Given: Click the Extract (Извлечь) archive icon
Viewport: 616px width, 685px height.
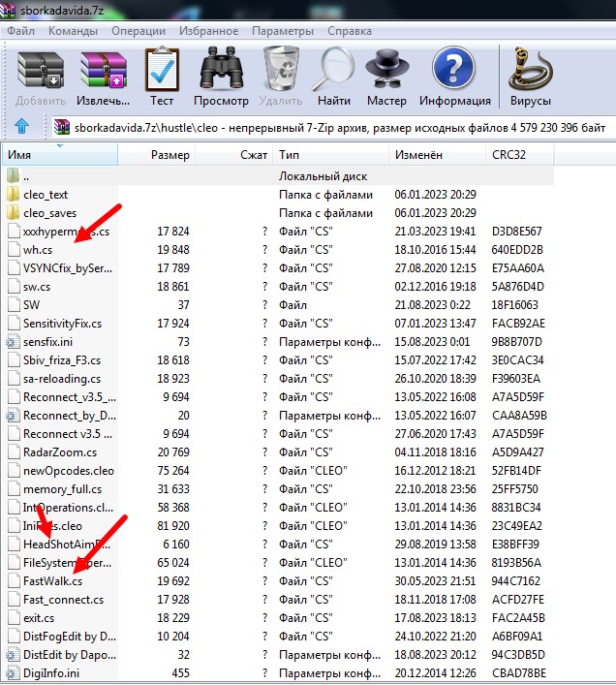Looking at the screenshot, I should pos(103,72).
